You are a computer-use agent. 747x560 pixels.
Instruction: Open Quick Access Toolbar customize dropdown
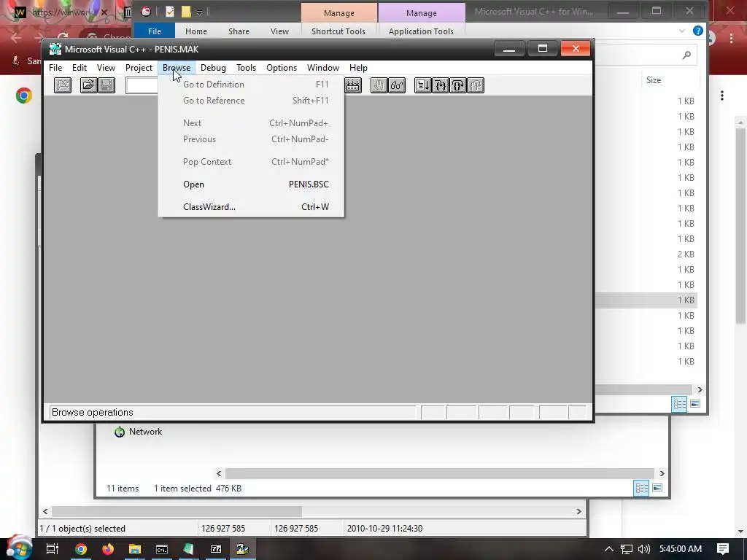200,12
